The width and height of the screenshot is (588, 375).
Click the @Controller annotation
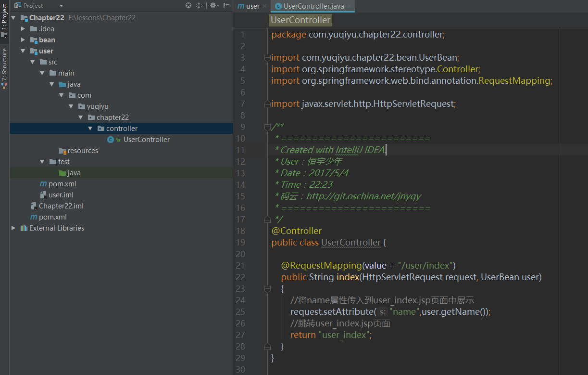[x=297, y=231]
